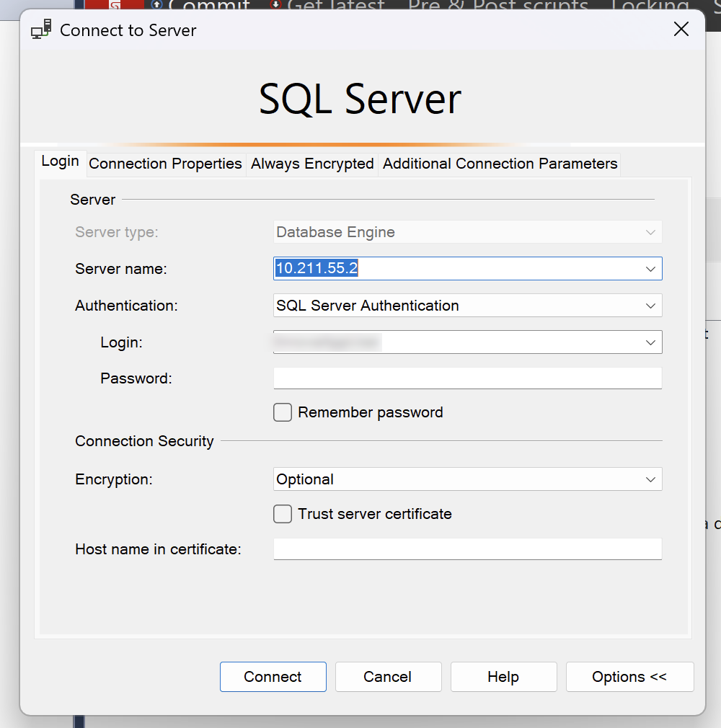The image size is (721, 728).
Task: Open the Always Encrypted tab
Action: pyautogui.click(x=312, y=164)
